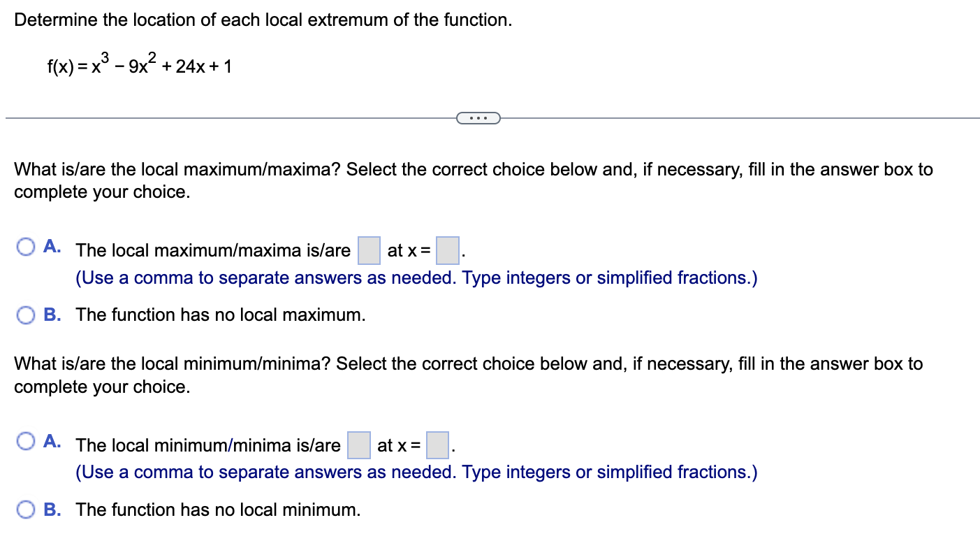
Task: Click the local minimum value answer box
Action: 358,445
